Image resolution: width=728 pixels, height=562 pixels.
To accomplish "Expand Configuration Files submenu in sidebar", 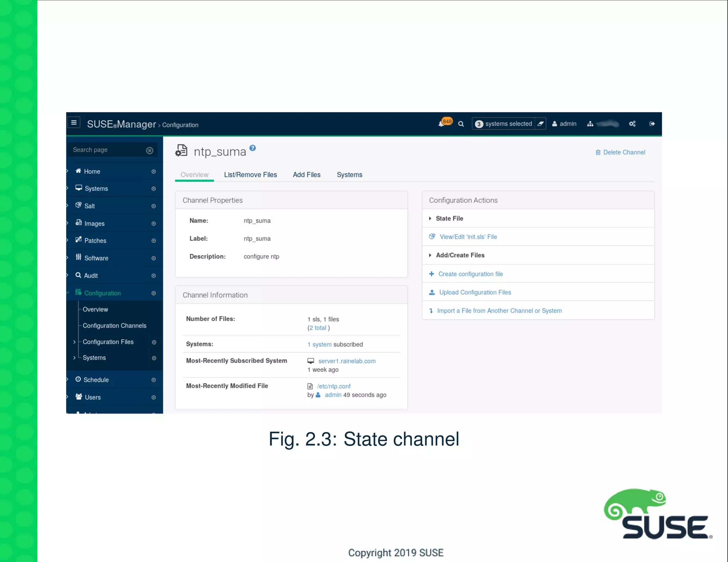I will click(x=74, y=342).
